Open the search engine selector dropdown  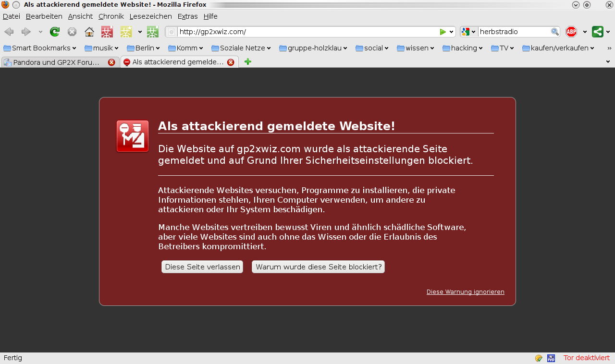click(468, 32)
